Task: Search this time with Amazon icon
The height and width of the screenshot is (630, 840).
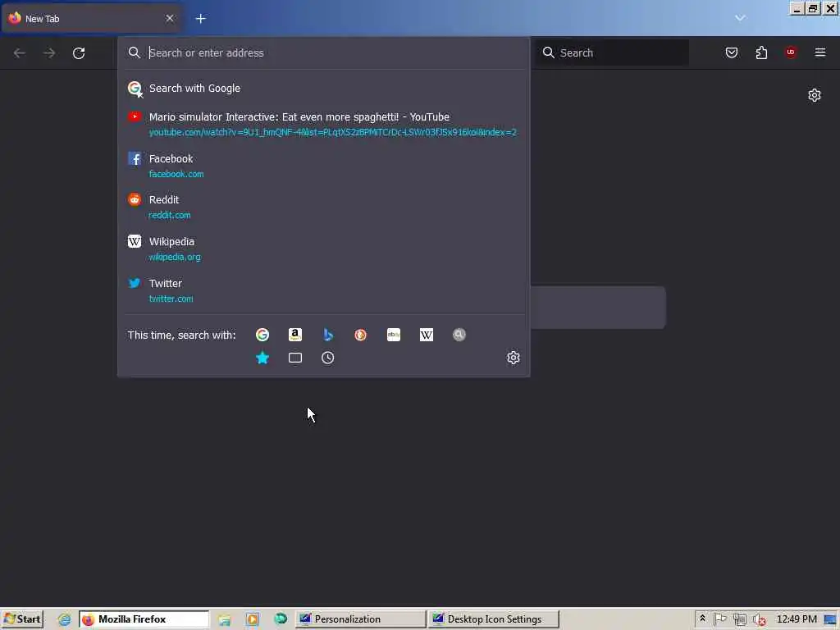Action: pos(295,335)
